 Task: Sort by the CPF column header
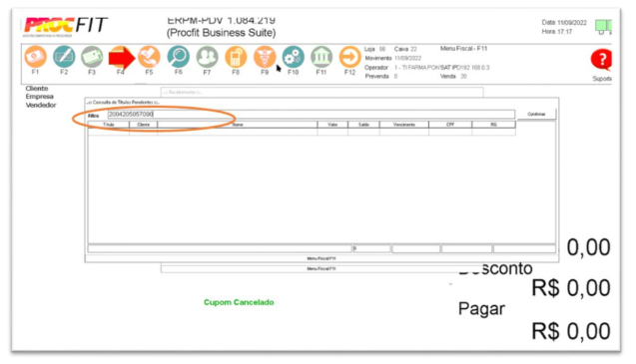pyautogui.click(x=450, y=125)
